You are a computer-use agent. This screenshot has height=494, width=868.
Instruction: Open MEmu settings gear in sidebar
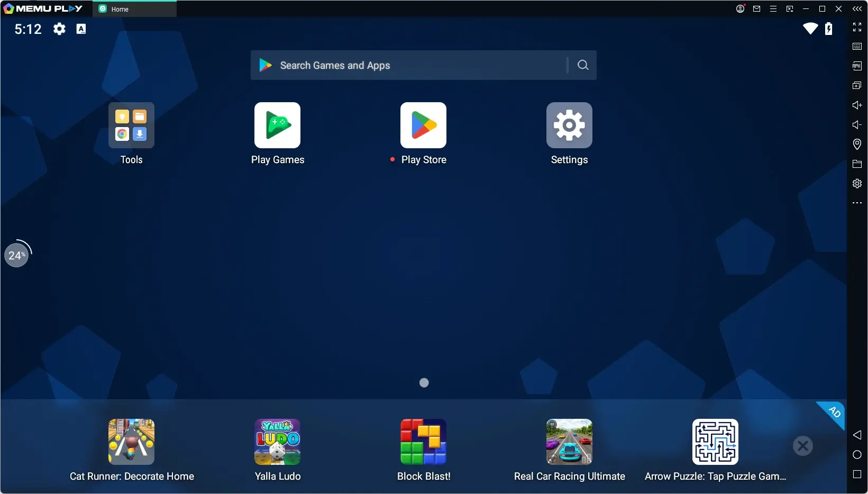[x=857, y=183]
